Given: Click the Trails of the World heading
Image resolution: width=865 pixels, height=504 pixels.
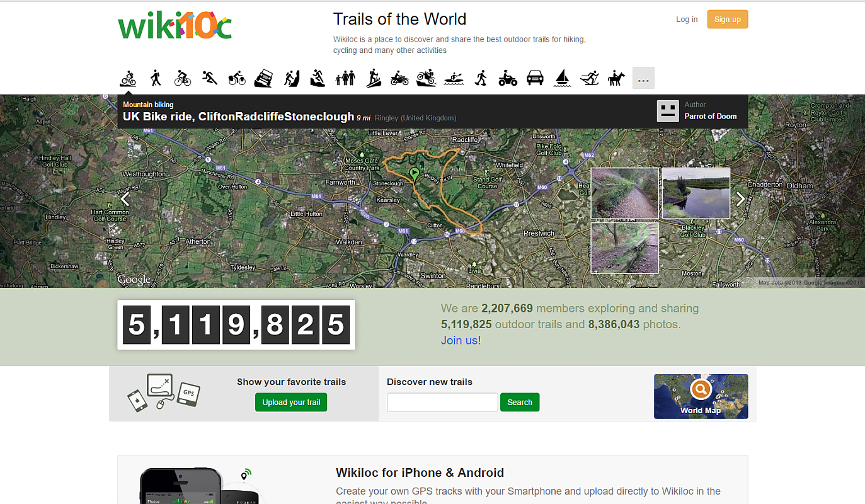Looking at the screenshot, I should [399, 19].
